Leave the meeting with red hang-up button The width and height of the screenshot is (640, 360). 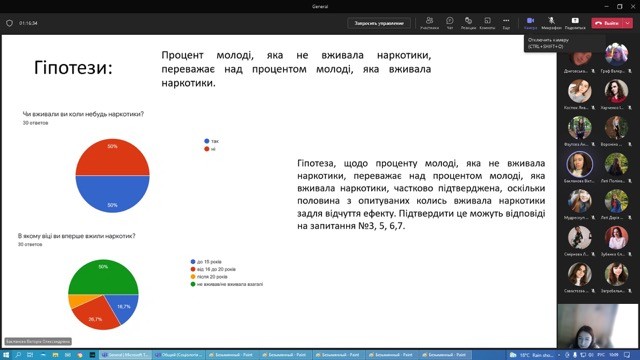click(x=607, y=23)
